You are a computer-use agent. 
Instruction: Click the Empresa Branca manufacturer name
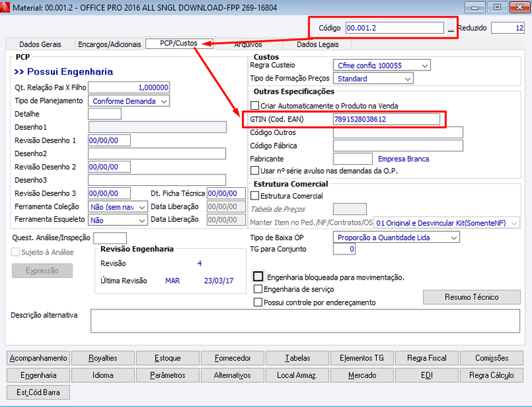pos(403,159)
